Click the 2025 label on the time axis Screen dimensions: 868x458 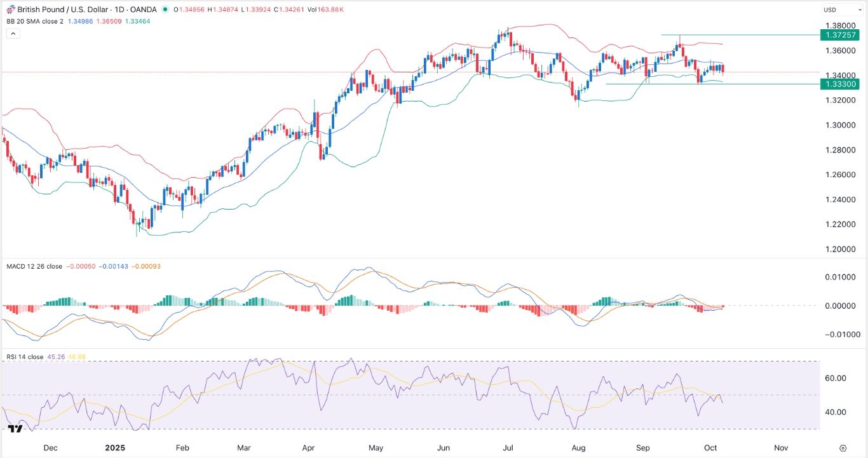point(115,448)
